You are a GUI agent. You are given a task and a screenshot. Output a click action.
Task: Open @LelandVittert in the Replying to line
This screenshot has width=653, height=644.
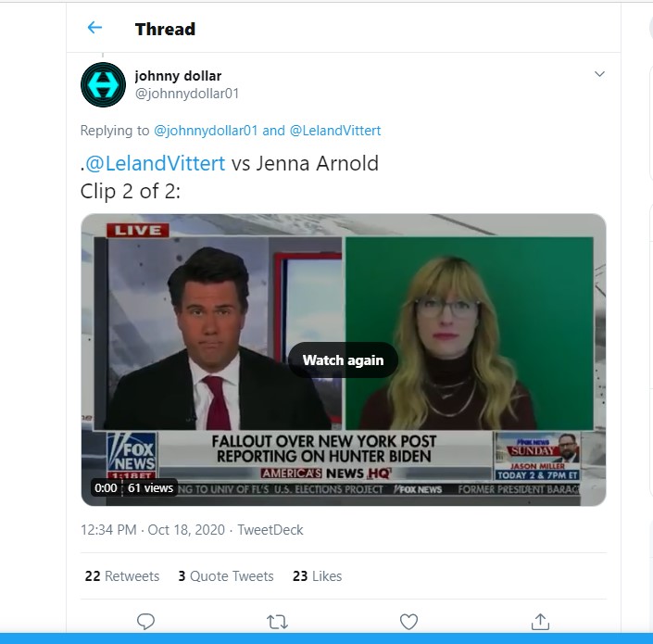(335, 131)
